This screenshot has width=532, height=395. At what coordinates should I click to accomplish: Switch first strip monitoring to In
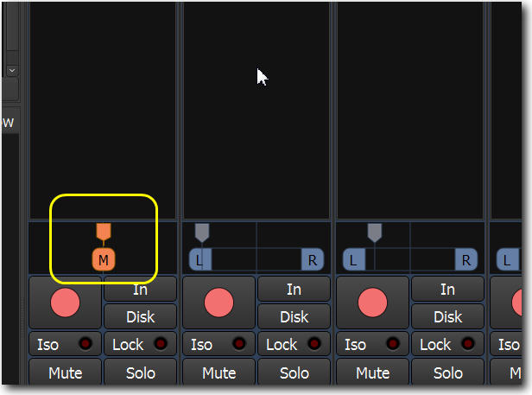coord(141,290)
